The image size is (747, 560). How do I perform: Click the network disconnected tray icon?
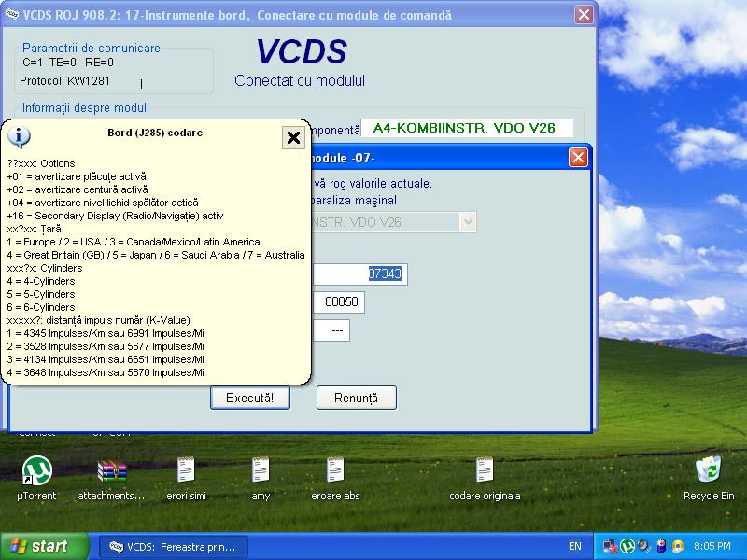pos(610,546)
